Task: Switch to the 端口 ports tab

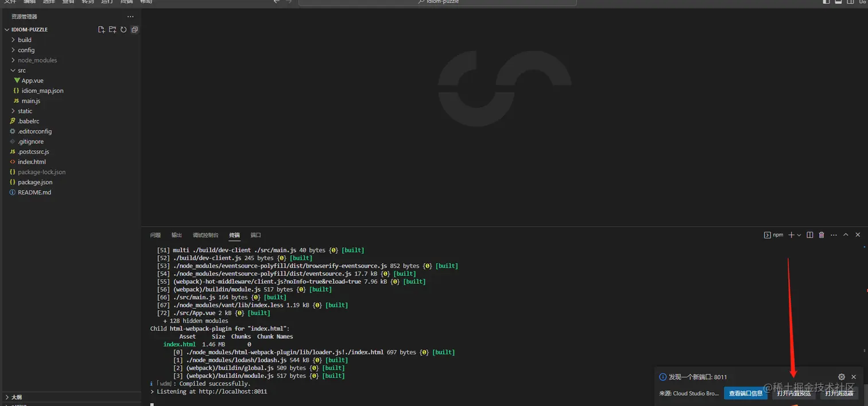Action: (256, 235)
